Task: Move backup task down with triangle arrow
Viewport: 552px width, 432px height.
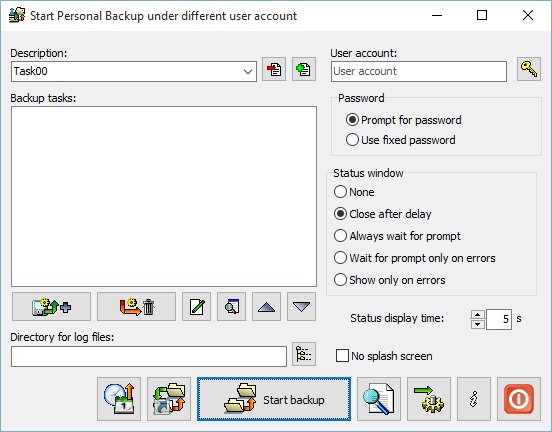Action: pyautogui.click(x=301, y=307)
